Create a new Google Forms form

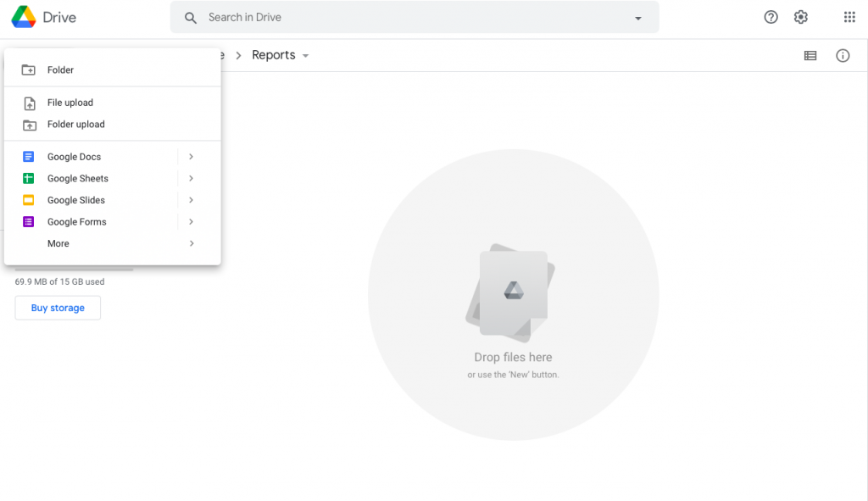click(76, 221)
